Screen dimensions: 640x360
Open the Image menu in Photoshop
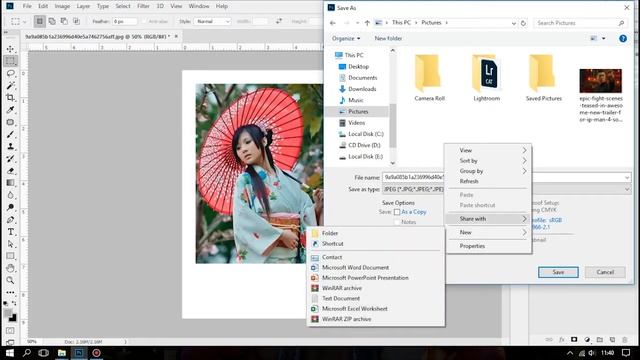click(62, 6)
